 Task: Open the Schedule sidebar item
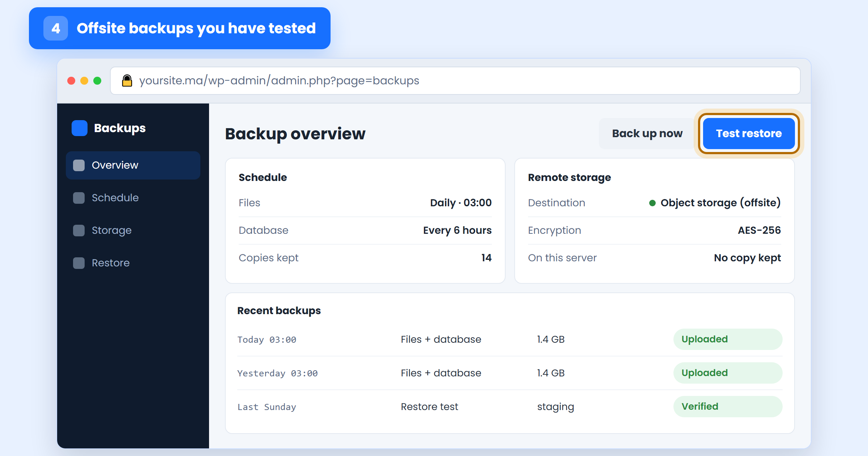[x=133, y=198]
